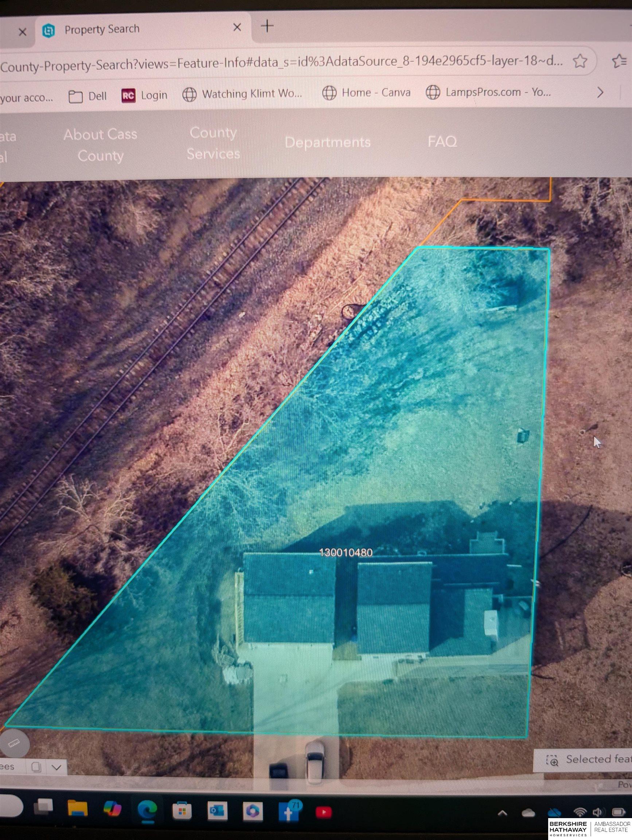Click the zoom-to Selected features icon
This screenshot has width=632, height=840.
tap(552, 760)
